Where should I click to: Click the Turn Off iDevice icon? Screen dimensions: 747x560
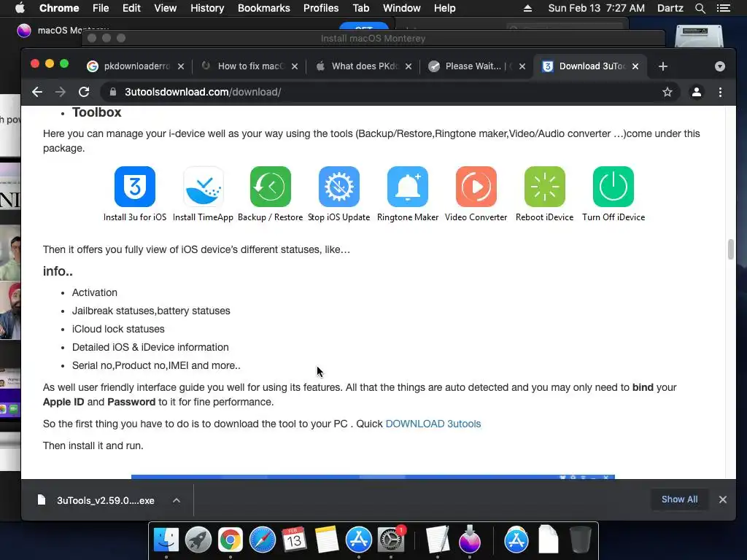click(x=613, y=186)
